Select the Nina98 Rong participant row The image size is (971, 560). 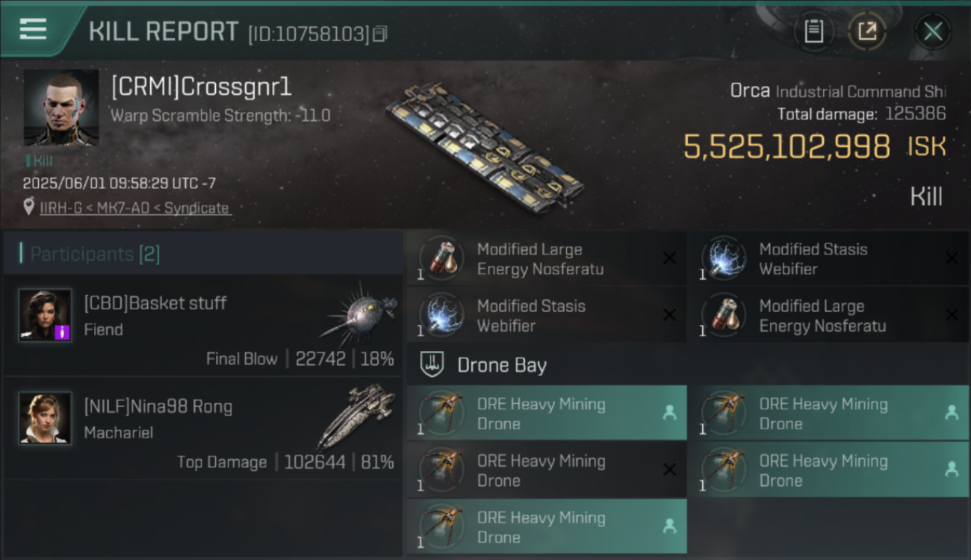coord(203,428)
